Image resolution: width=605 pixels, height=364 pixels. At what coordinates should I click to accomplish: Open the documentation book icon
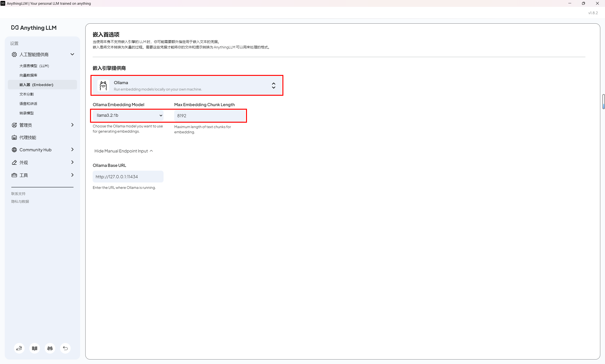click(x=35, y=348)
